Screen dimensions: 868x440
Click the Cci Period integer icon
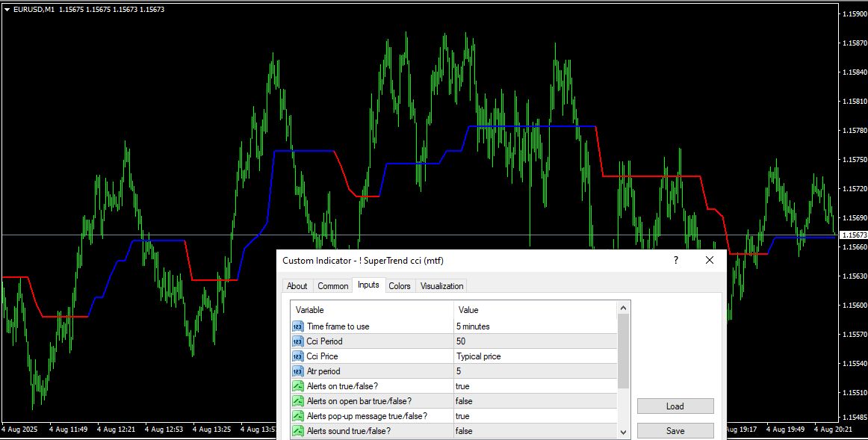click(297, 341)
